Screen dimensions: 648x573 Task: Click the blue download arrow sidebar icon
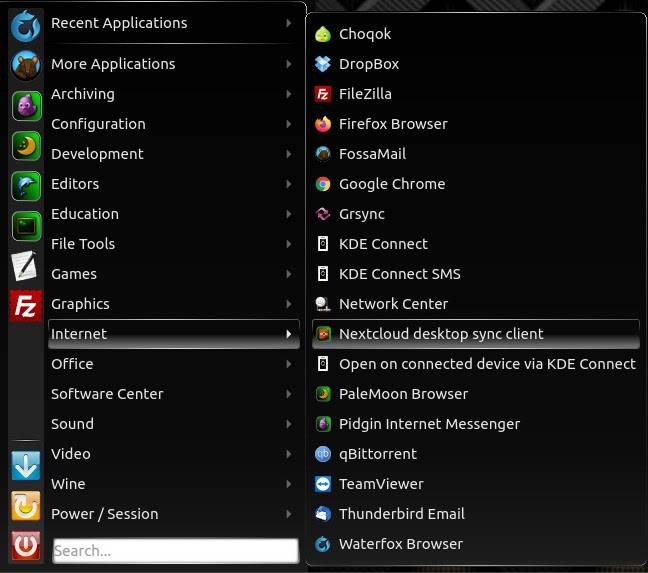26,466
